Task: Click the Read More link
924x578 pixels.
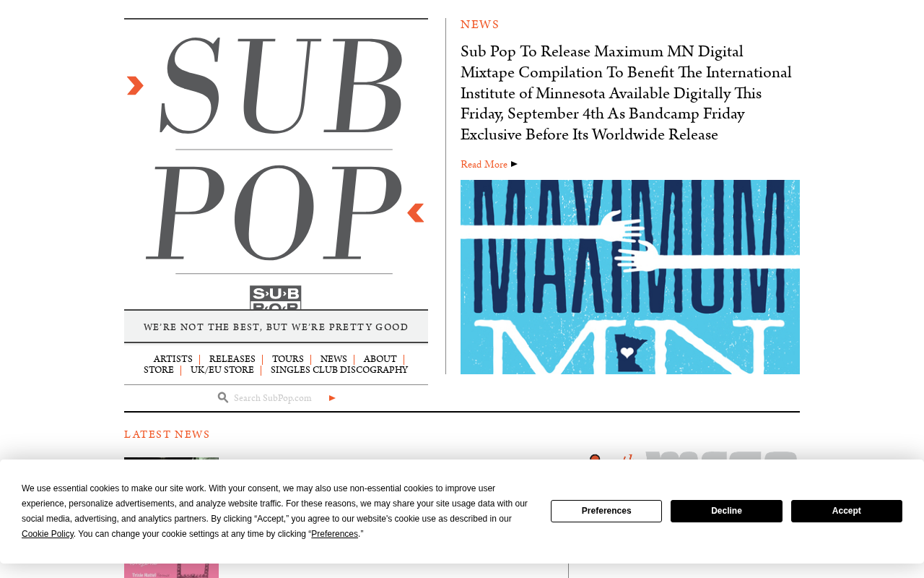Action: point(484,165)
